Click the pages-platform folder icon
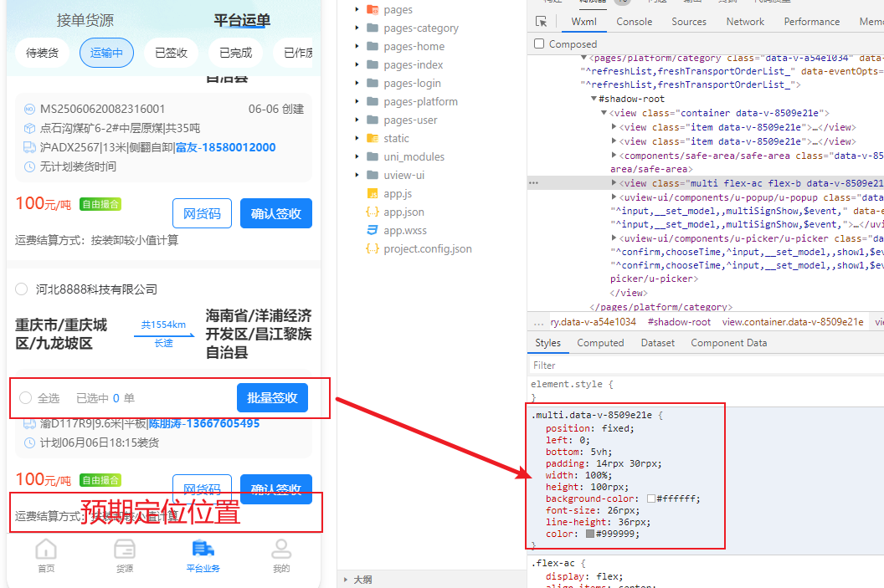Screen dimensions: 884x588 [372, 102]
